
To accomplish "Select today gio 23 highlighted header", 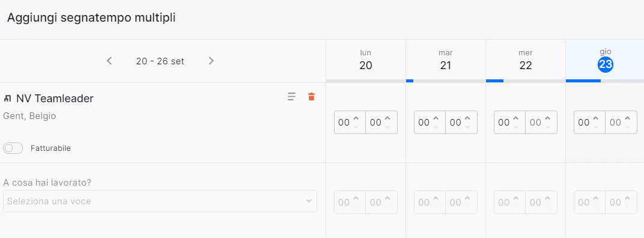I will (x=605, y=61).
